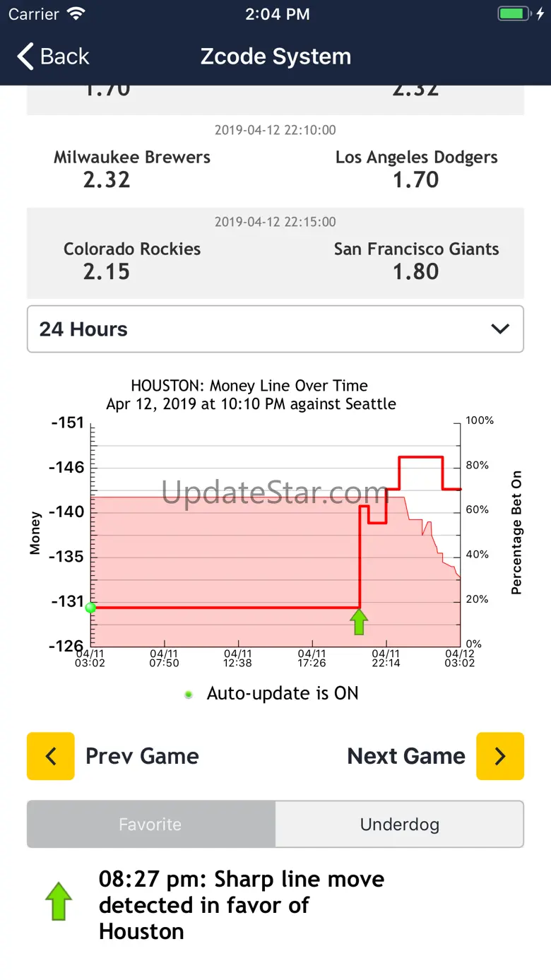Switch to the Underdog segment

click(400, 824)
